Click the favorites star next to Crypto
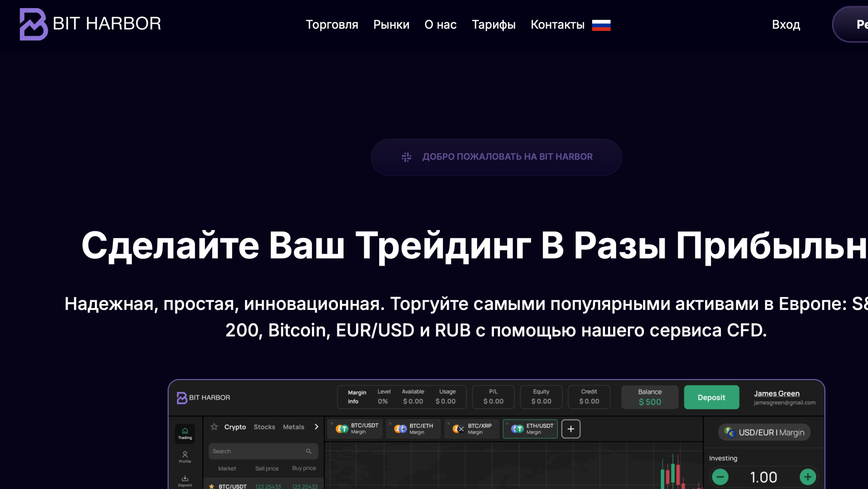This screenshot has width=868, height=489. [214, 427]
